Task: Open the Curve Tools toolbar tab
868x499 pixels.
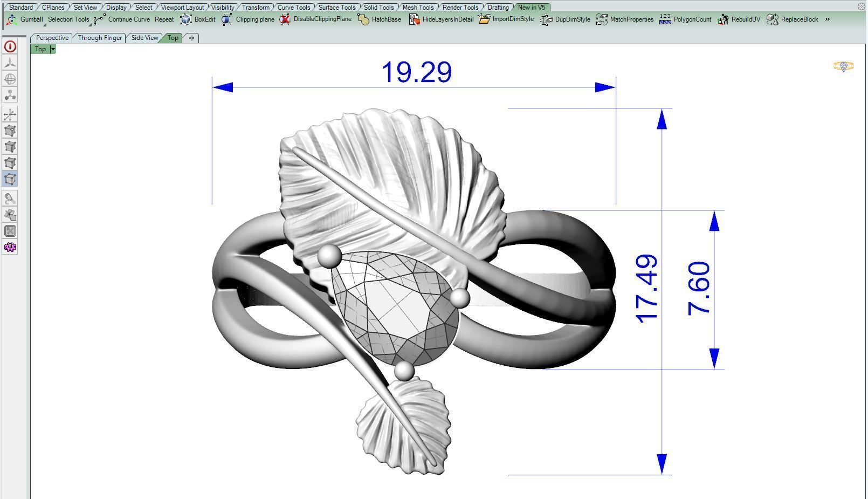Action: pos(294,8)
